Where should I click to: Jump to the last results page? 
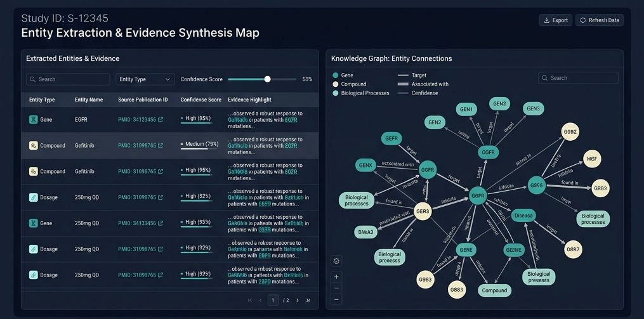pyautogui.click(x=308, y=300)
